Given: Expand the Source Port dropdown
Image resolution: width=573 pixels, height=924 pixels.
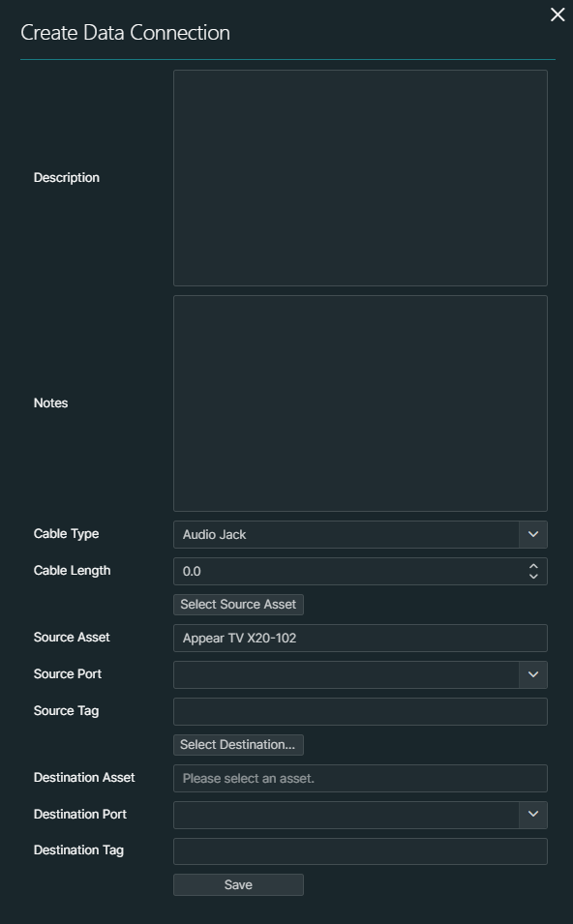Looking at the screenshot, I should coord(358,674).
